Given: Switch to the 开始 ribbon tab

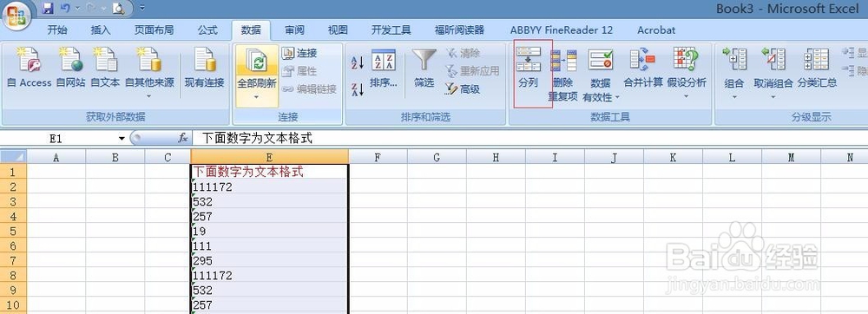Looking at the screenshot, I should click(57, 29).
